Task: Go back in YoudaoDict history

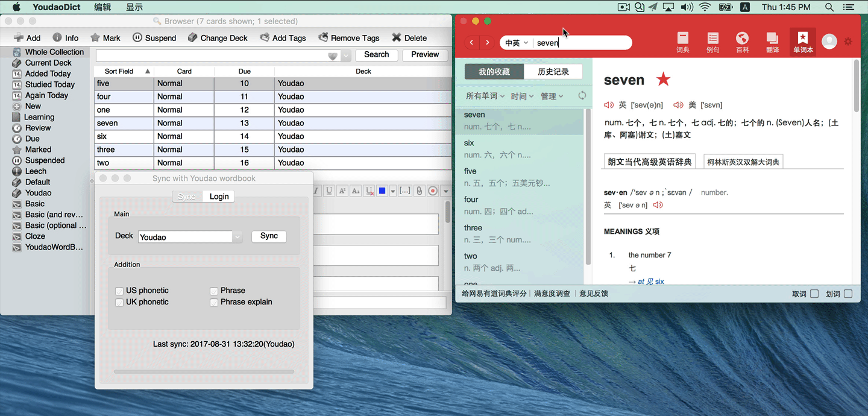Action: point(471,43)
